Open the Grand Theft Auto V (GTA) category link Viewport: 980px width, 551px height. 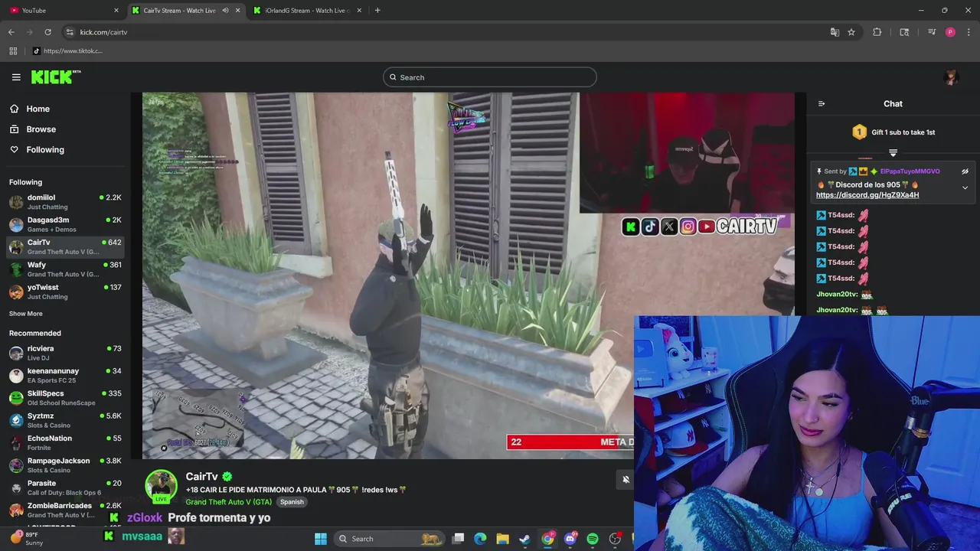[x=229, y=502]
